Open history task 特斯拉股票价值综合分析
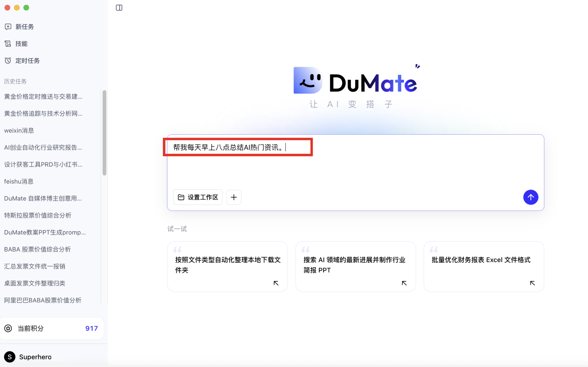The width and height of the screenshot is (588, 367). 37,215
